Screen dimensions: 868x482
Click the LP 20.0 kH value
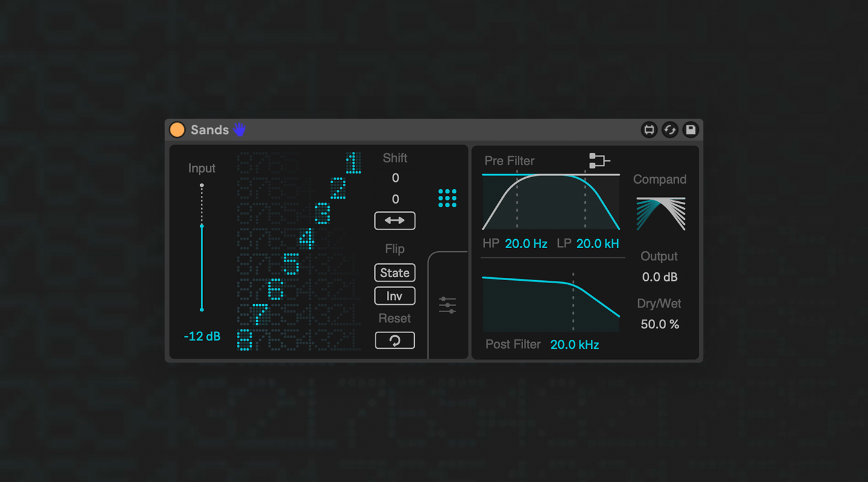pyautogui.click(x=597, y=243)
